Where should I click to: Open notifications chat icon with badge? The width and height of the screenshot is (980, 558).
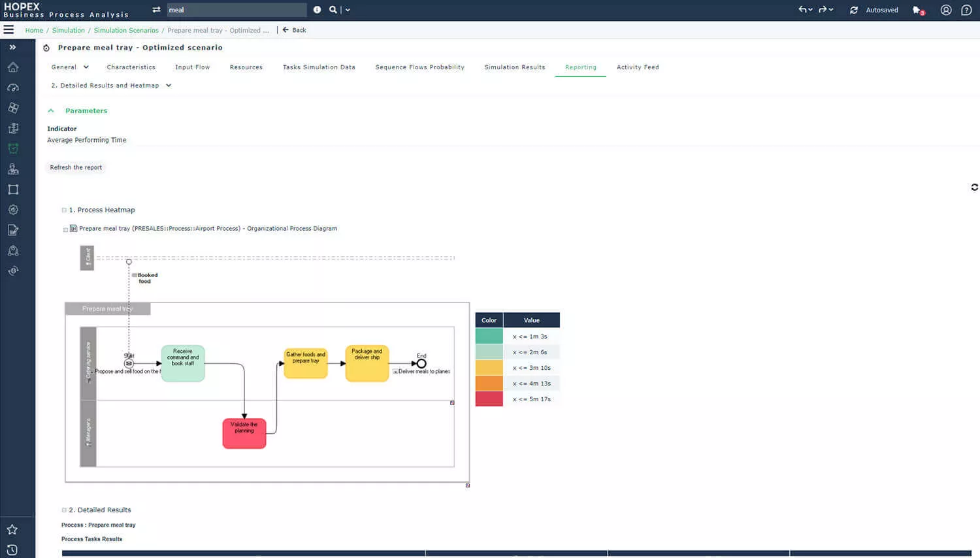click(919, 10)
